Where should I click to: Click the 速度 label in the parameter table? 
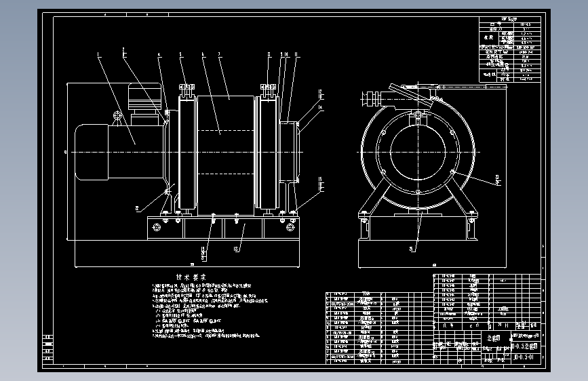tap(488, 37)
